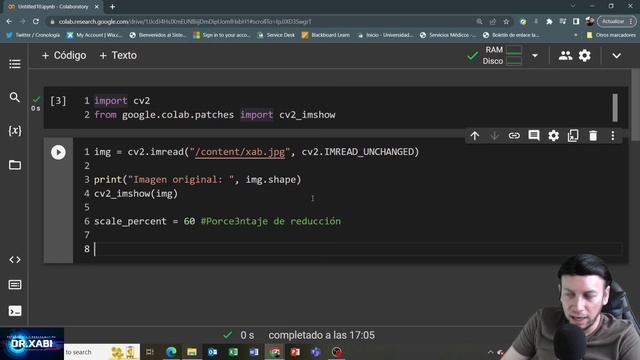640x360 pixels.
Task: Open the variables inspector panel
Action: [x=15, y=131]
